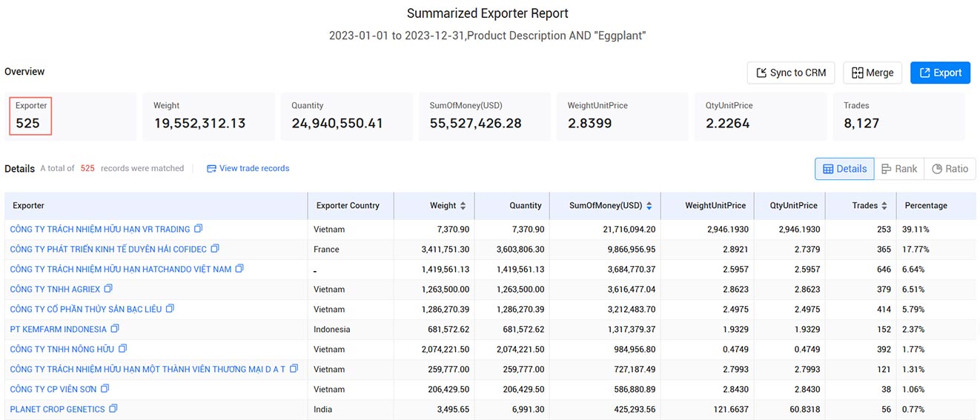Select WeightUnitPrice 2.8399 overview card

(x=623, y=116)
